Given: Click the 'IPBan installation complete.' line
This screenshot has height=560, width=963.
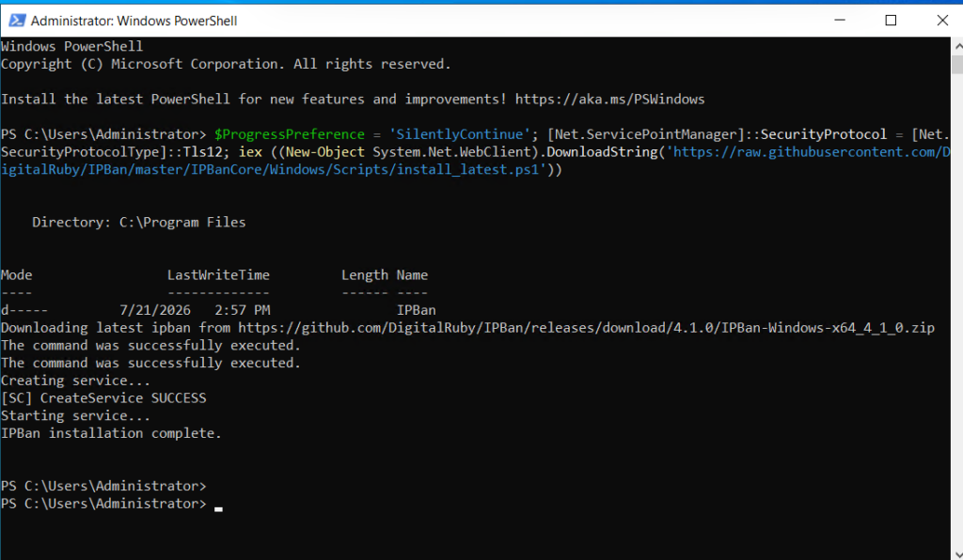Looking at the screenshot, I should [x=111, y=433].
